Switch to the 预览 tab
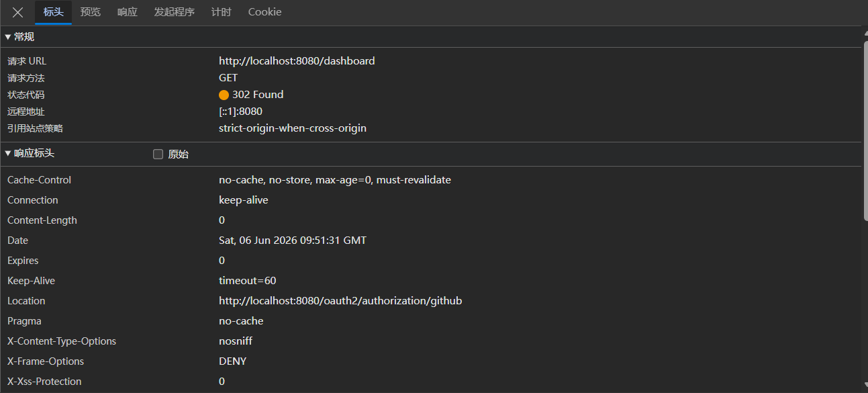The width and height of the screenshot is (868, 393). click(91, 12)
